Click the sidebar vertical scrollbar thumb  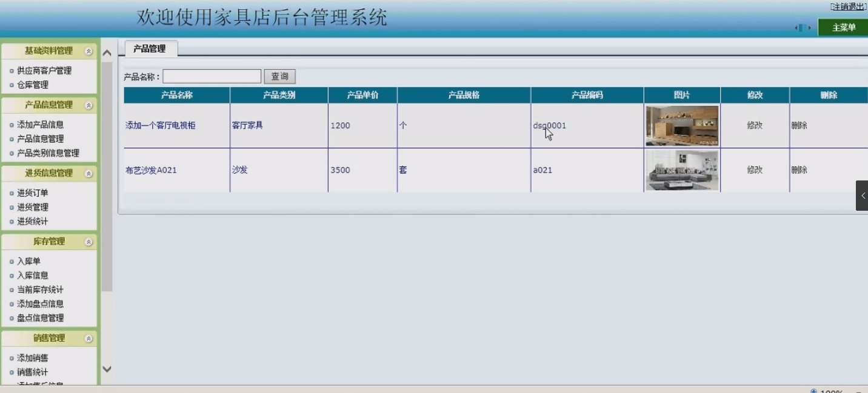[x=107, y=176]
